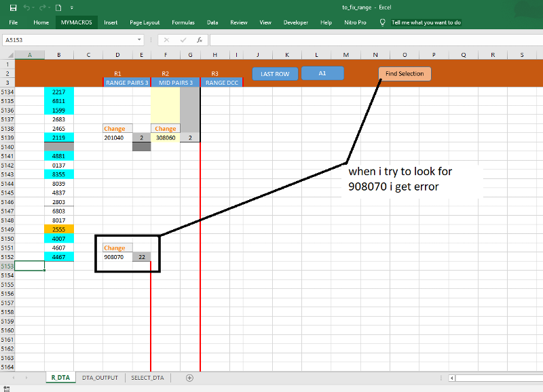Switch to the MYMACROS ribbon tab

[75, 22]
